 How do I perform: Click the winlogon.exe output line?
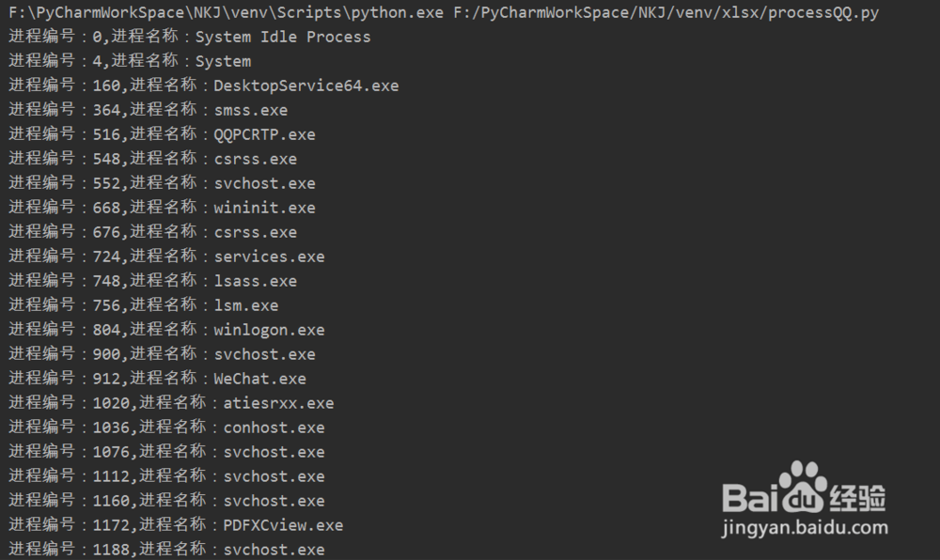coord(166,330)
